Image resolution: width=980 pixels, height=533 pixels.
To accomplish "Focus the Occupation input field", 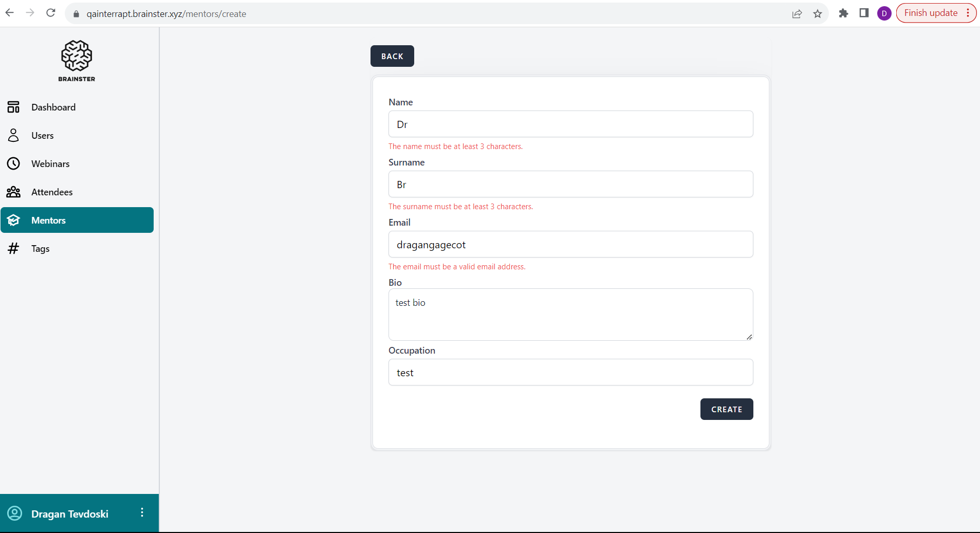I will (570, 372).
